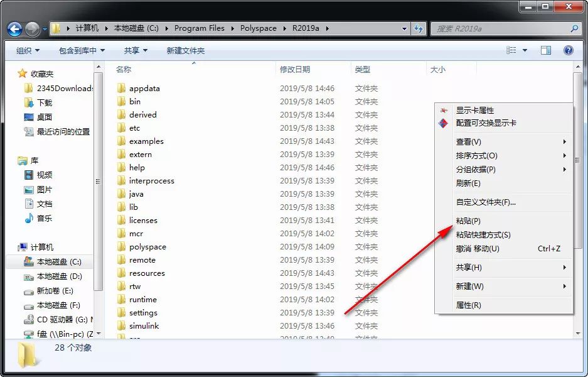Click the 类型 column header

pos(362,70)
